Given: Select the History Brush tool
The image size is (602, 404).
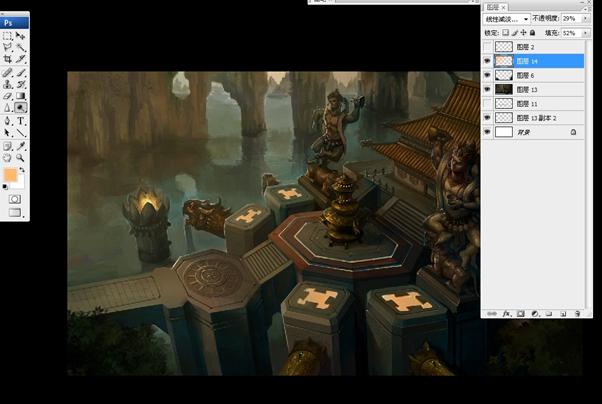Looking at the screenshot, I should click(x=20, y=84).
